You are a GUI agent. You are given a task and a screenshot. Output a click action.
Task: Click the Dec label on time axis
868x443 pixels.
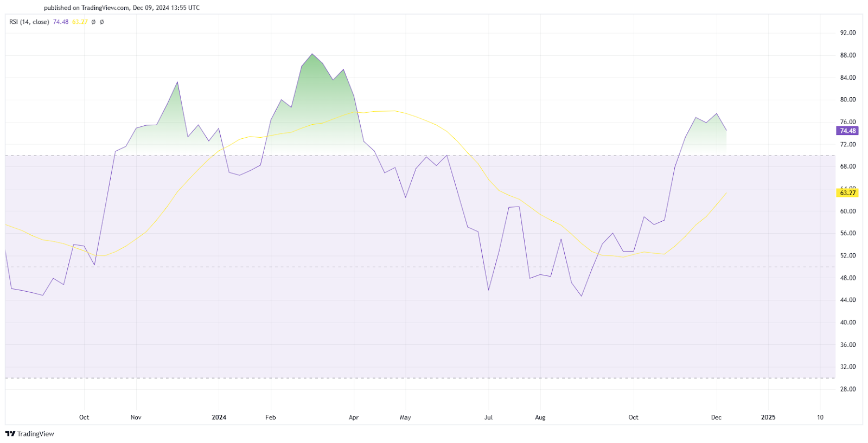point(716,418)
